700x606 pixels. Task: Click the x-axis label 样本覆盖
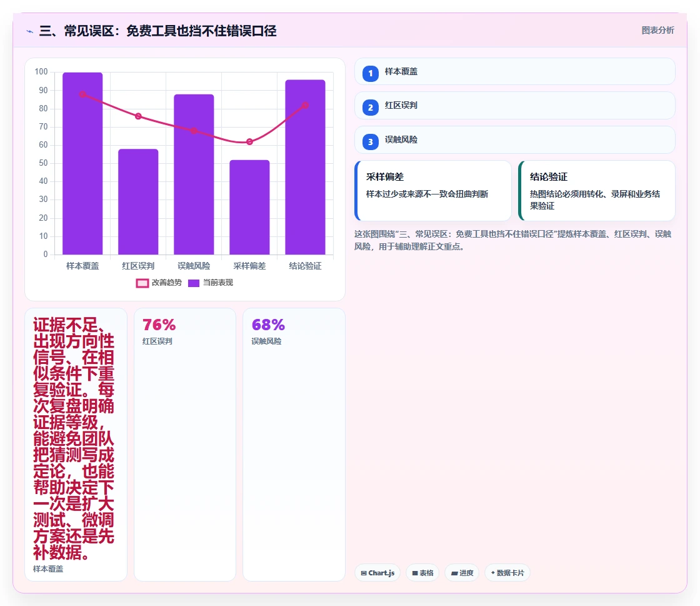click(82, 266)
